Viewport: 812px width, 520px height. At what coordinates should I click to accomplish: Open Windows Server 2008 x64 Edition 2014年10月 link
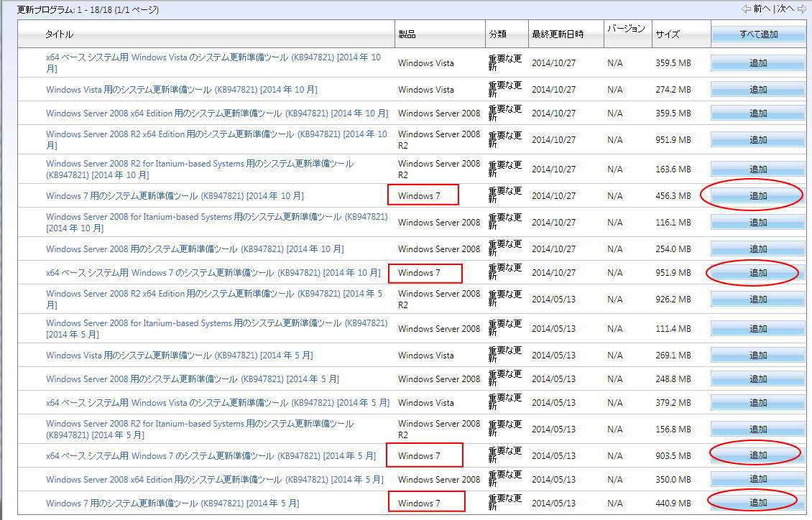(x=217, y=113)
